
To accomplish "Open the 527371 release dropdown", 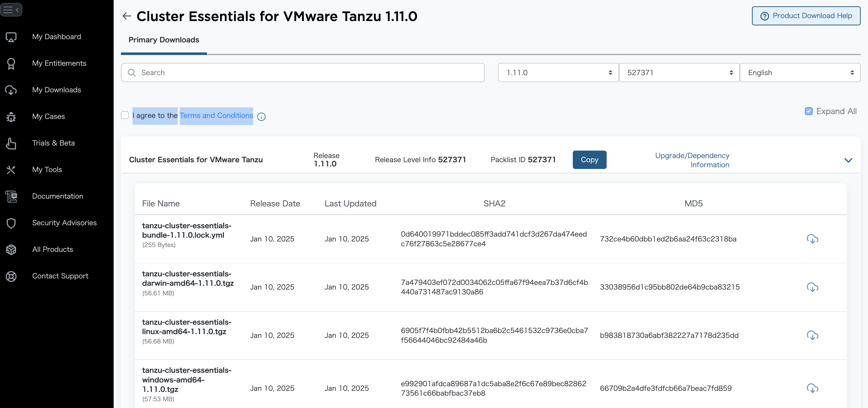I will pyautogui.click(x=679, y=73).
